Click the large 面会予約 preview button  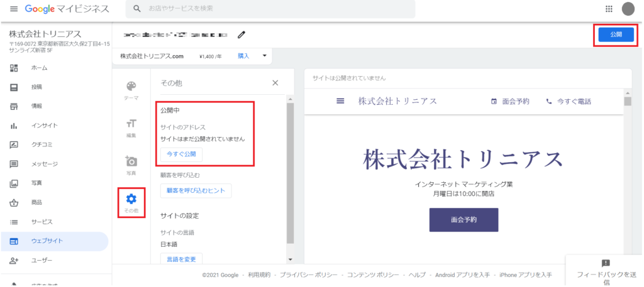click(464, 220)
